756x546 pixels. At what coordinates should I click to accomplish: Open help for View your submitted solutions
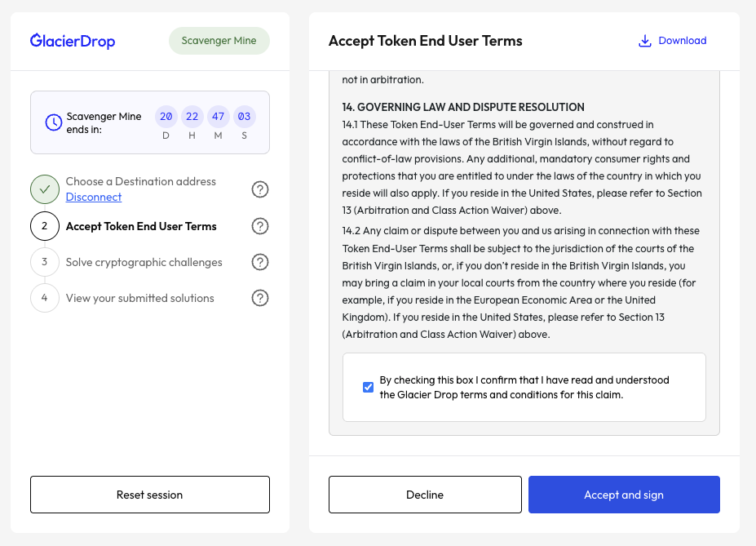pyautogui.click(x=260, y=298)
